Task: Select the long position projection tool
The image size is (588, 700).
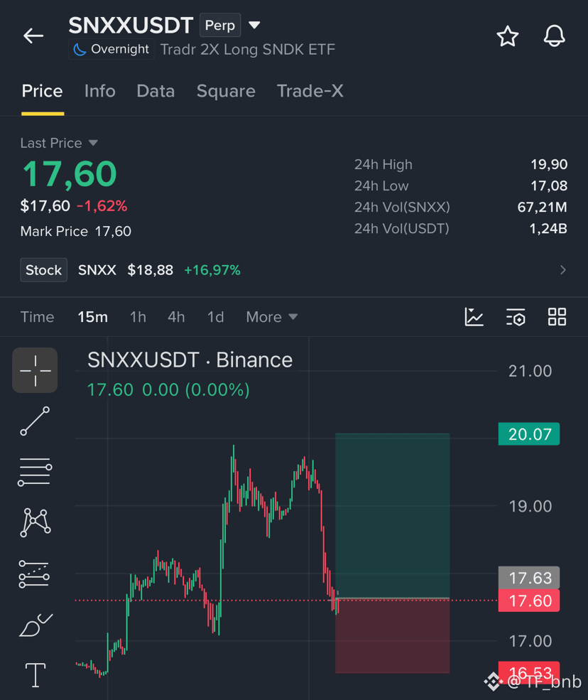Action: click(x=34, y=574)
